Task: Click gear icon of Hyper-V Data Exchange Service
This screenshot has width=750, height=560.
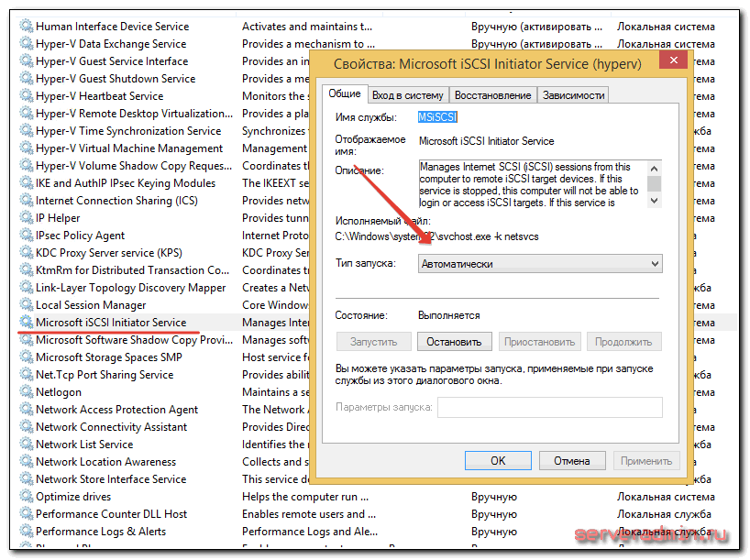Action: 26,43
